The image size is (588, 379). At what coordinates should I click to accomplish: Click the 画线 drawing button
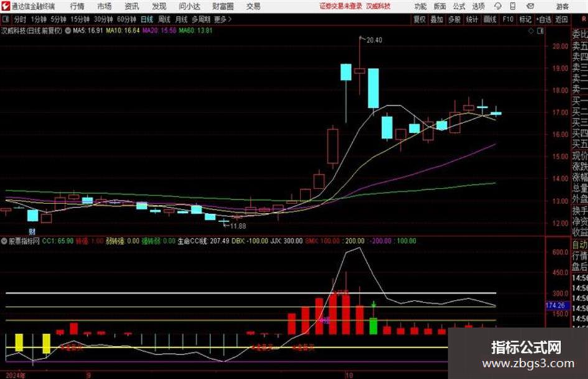[490, 19]
